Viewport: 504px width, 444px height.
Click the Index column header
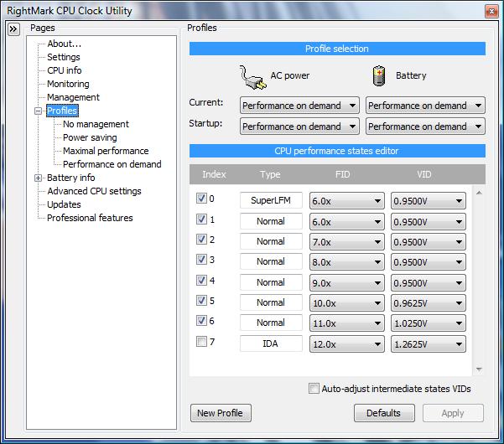214,174
